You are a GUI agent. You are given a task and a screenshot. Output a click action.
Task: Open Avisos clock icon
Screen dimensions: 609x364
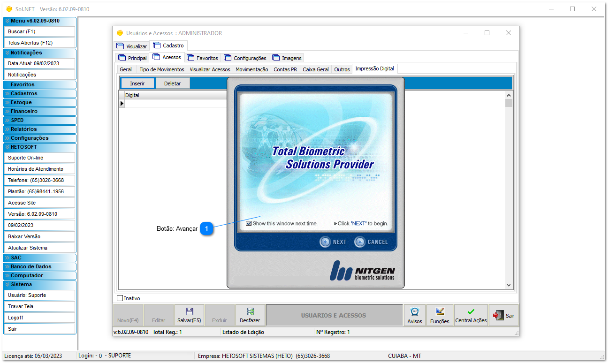point(415,312)
